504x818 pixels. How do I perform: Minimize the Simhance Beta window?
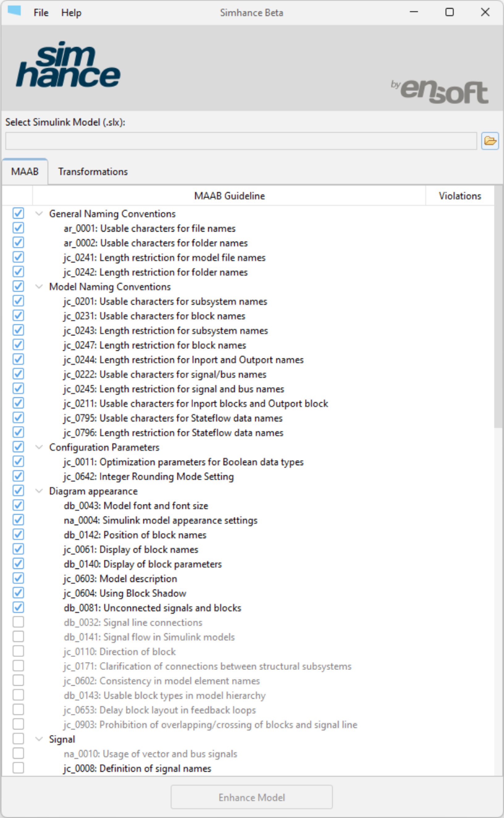[x=414, y=12]
